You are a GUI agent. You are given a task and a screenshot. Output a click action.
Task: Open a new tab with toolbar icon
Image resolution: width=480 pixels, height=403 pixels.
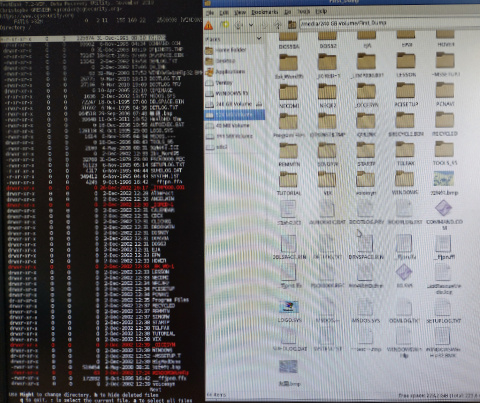(226, 25)
